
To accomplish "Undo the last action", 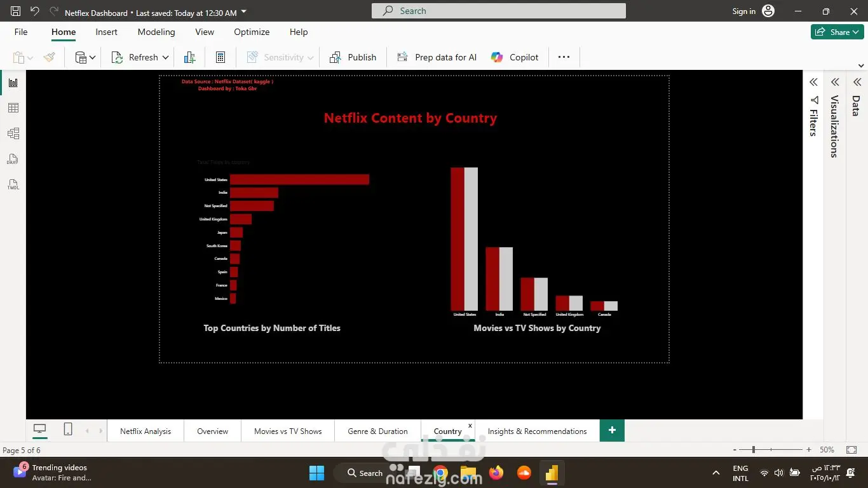I will pyautogui.click(x=34, y=11).
